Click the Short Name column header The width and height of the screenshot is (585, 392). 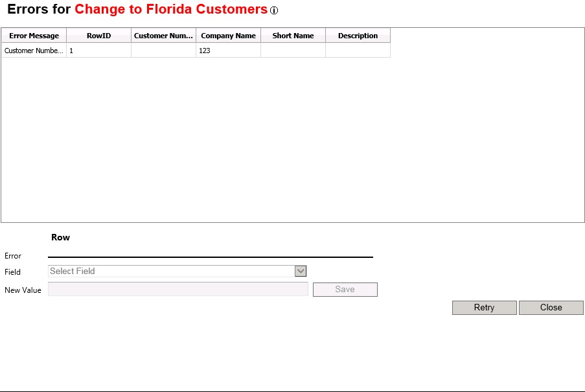point(293,36)
